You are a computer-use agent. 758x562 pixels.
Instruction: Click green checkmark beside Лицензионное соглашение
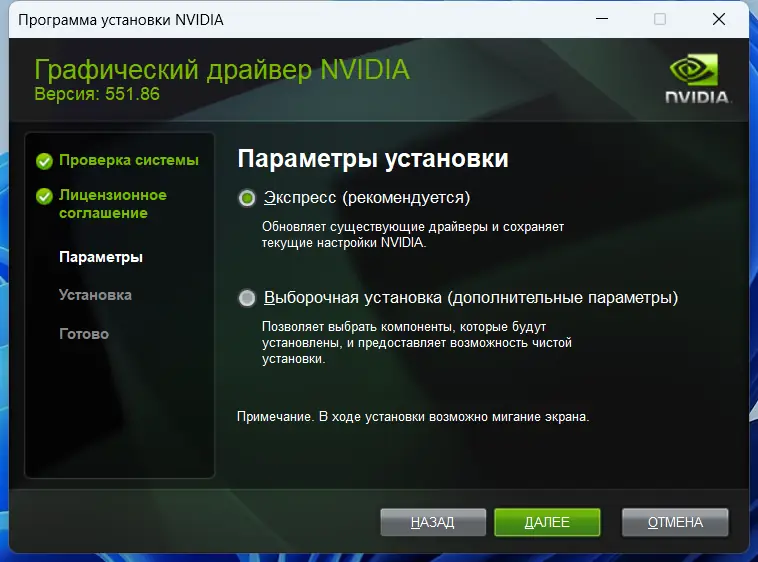(44, 196)
